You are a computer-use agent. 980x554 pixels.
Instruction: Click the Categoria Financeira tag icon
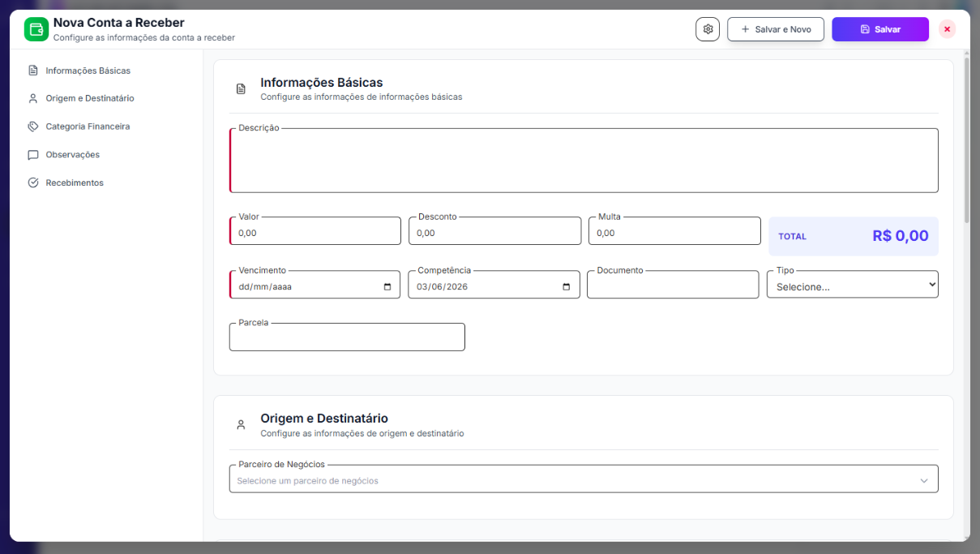pyautogui.click(x=33, y=127)
